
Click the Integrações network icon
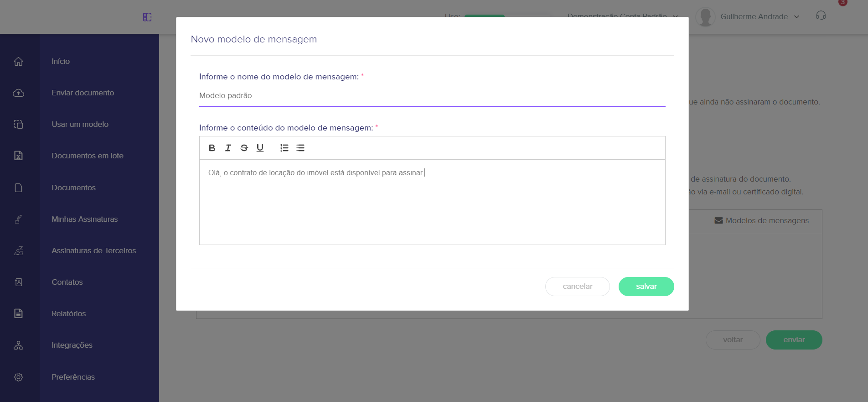(18, 345)
